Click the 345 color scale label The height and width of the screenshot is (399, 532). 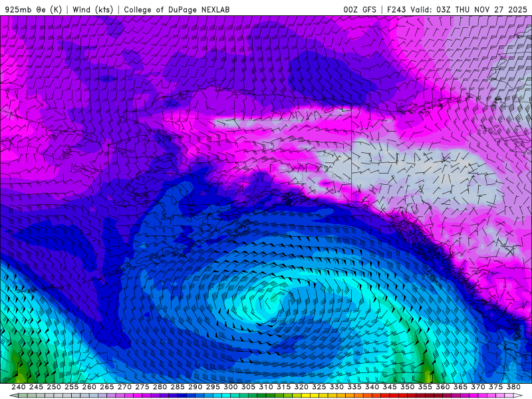[x=390, y=387]
